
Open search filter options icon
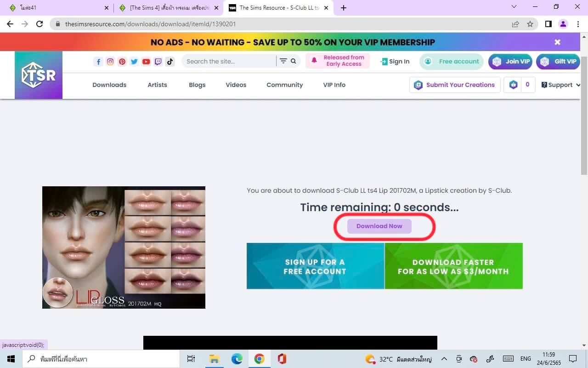click(x=283, y=61)
